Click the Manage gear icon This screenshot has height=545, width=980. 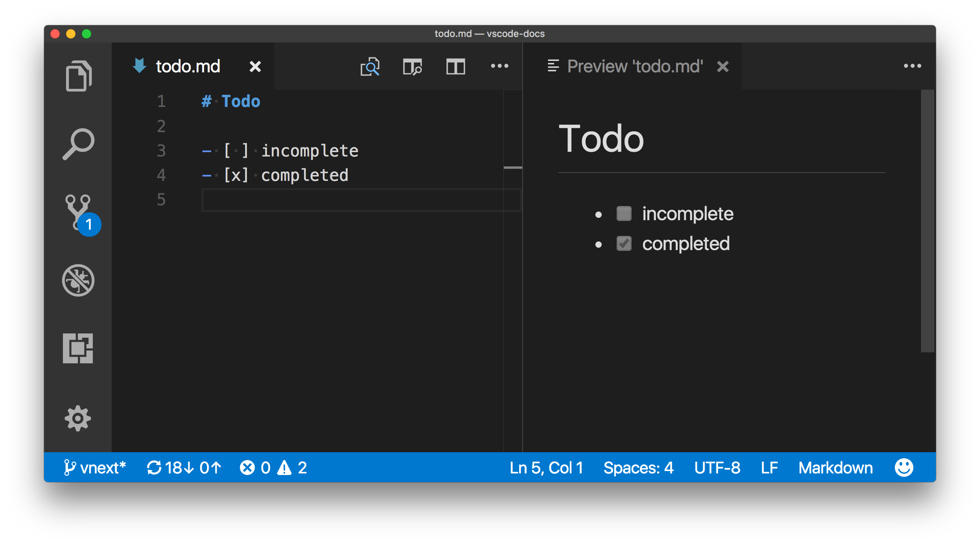tap(78, 418)
